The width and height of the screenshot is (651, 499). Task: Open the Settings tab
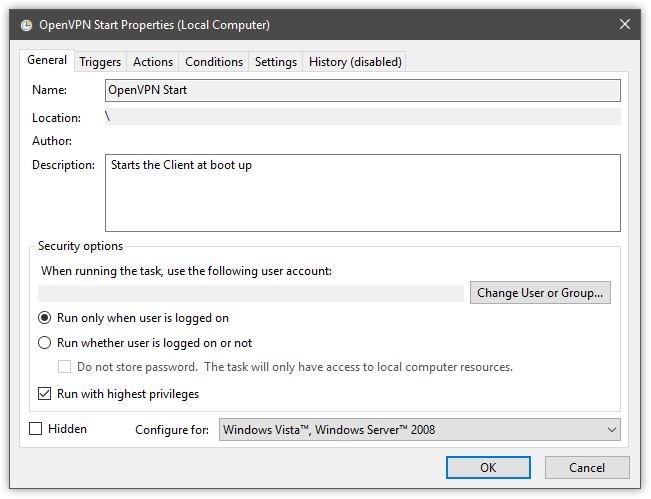[x=276, y=62]
